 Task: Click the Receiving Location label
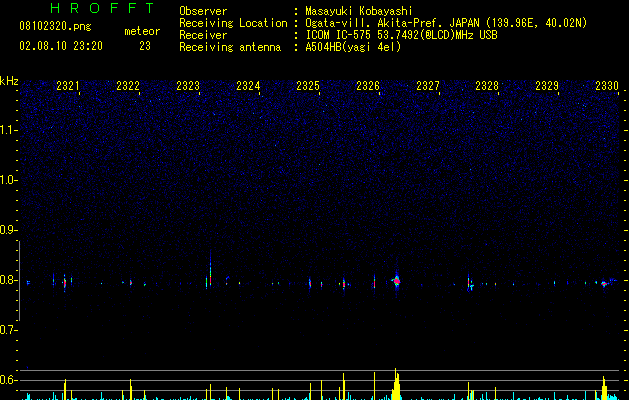[233, 23]
